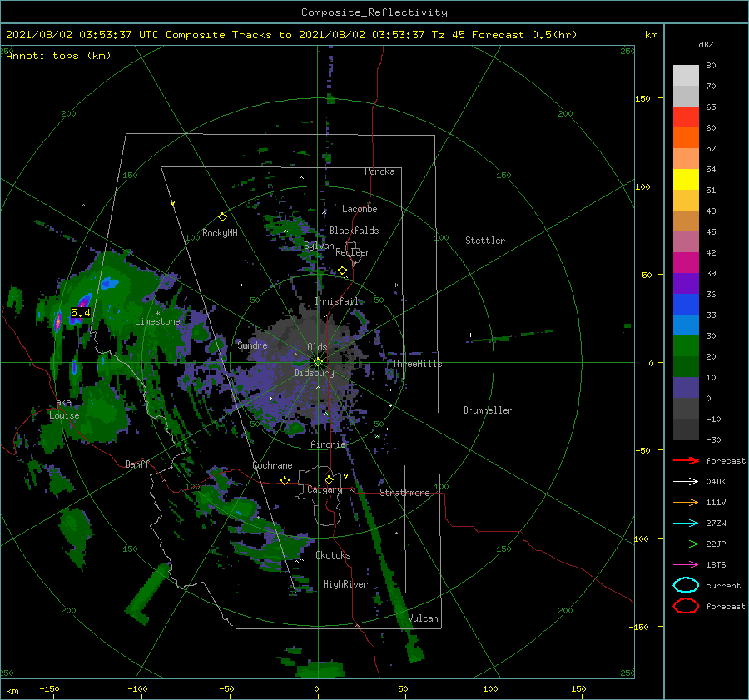Click the red 65-60 dBZ color swatch
This screenshot has height=700, width=749.
686,117
